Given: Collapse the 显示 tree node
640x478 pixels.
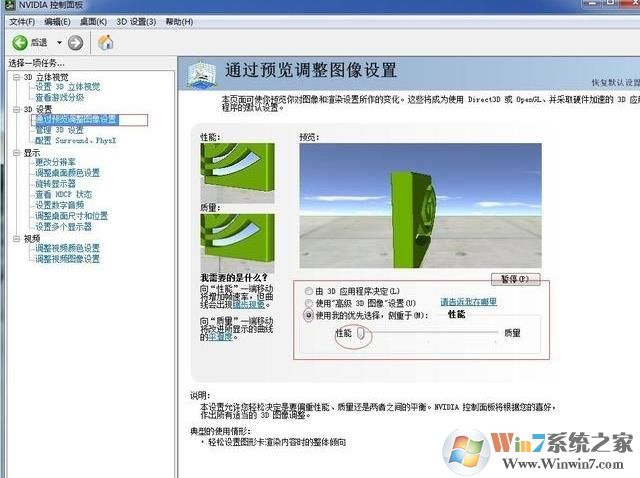Looking at the screenshot, I should (x=16, y=153).
